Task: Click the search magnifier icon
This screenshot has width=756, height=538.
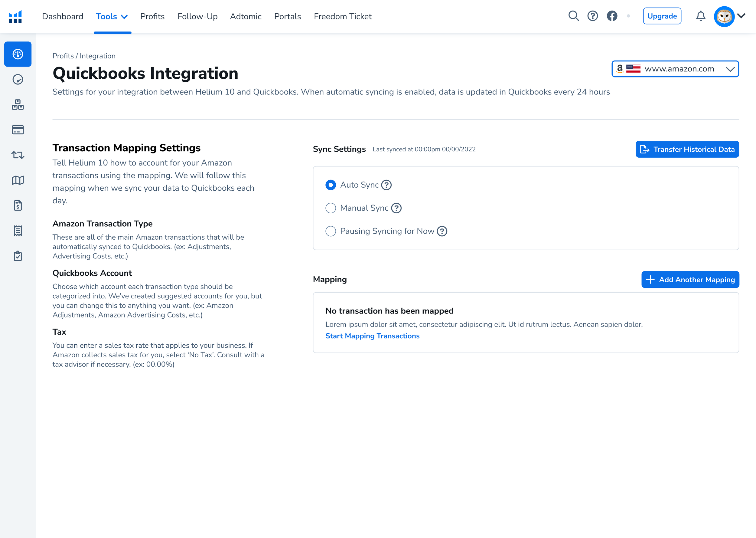Action: tap(573, 16)
